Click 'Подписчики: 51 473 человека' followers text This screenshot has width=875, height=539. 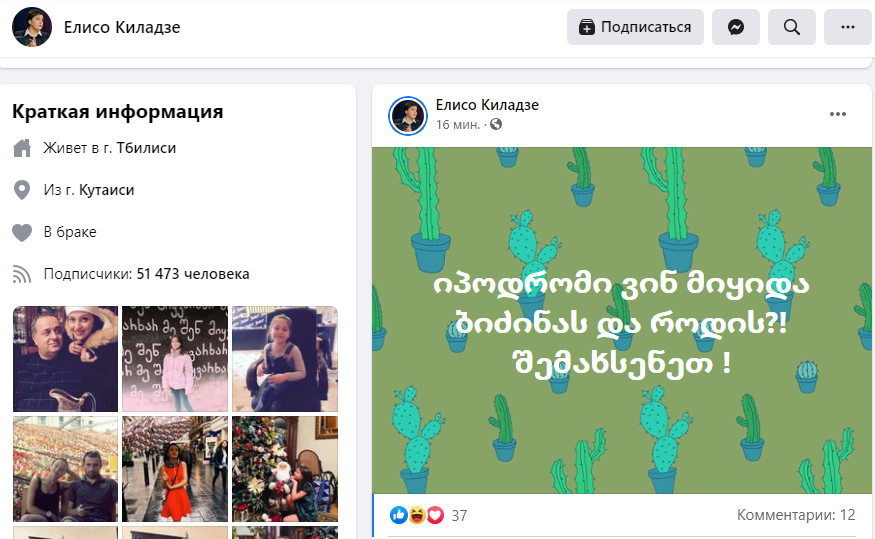tap(146, 274)
